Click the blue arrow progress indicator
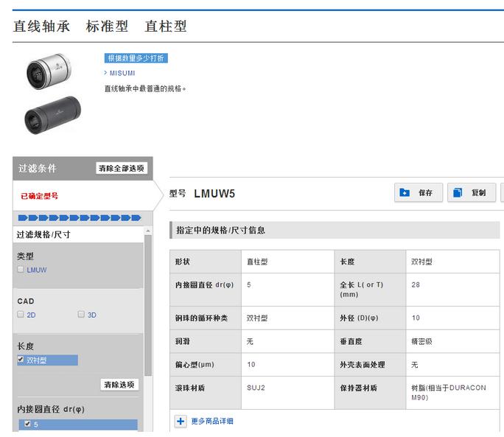This screenshot has width=504, height=437. click(x=79, y=217)
